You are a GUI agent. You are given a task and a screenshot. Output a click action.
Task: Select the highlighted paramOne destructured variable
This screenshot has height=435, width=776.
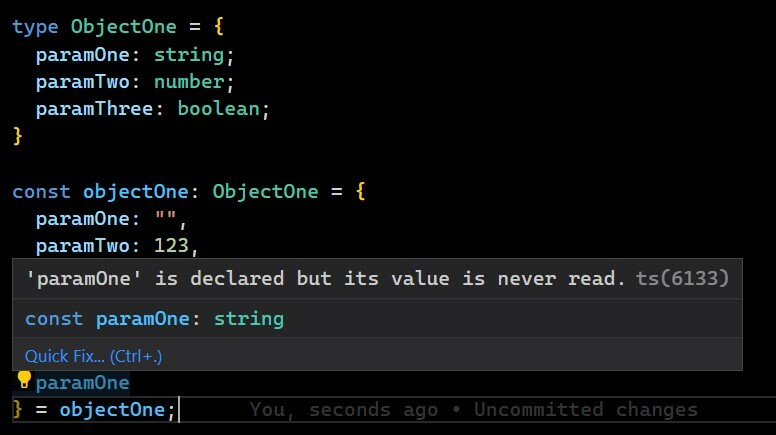click(x=83, y=383)
